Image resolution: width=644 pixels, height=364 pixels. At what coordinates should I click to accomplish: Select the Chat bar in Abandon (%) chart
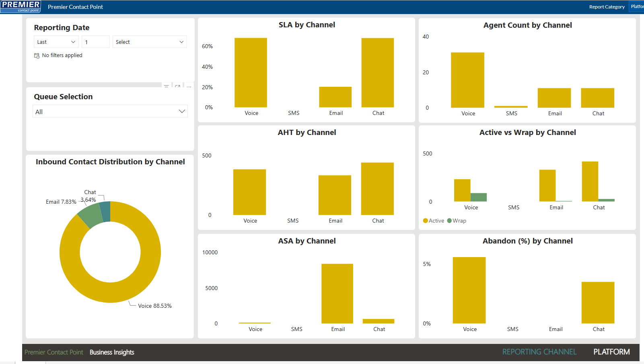598,303
